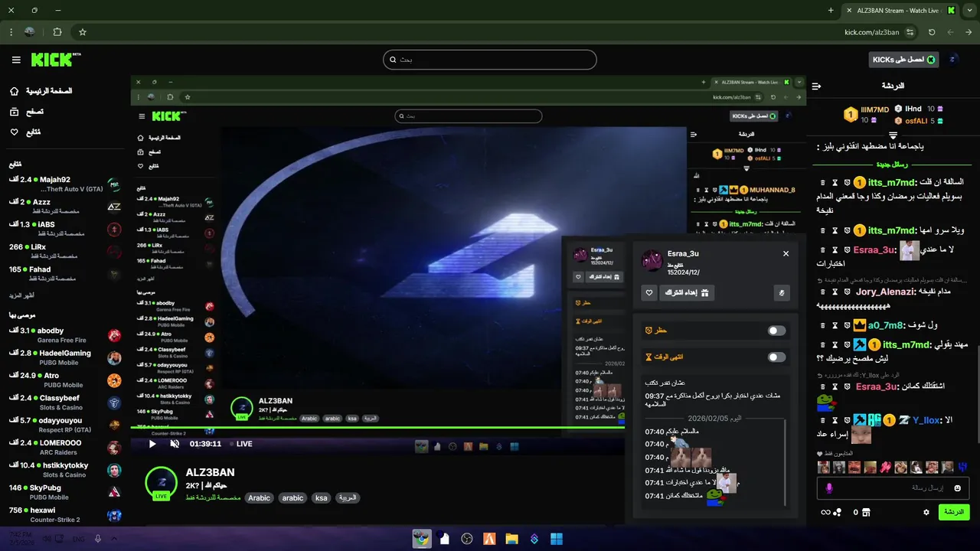The height and width of the screenshot is (551, 980).
Task: Open browser profile avatar icon
Action: 30,32
